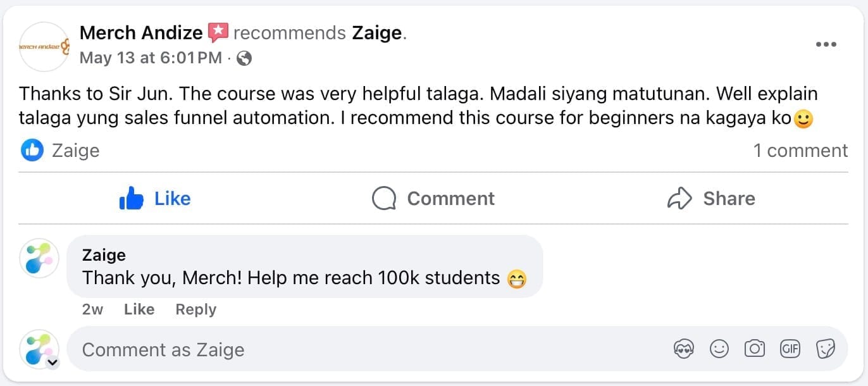Viewport: 868px width, 386px height.
Task: Toggle Like on the post
Action: pos(155,199)
